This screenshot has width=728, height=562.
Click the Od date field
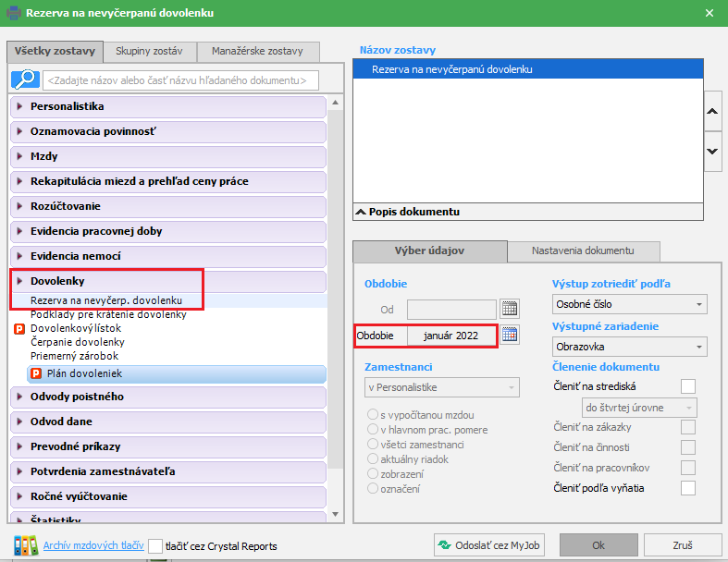[x=451, y=310]
